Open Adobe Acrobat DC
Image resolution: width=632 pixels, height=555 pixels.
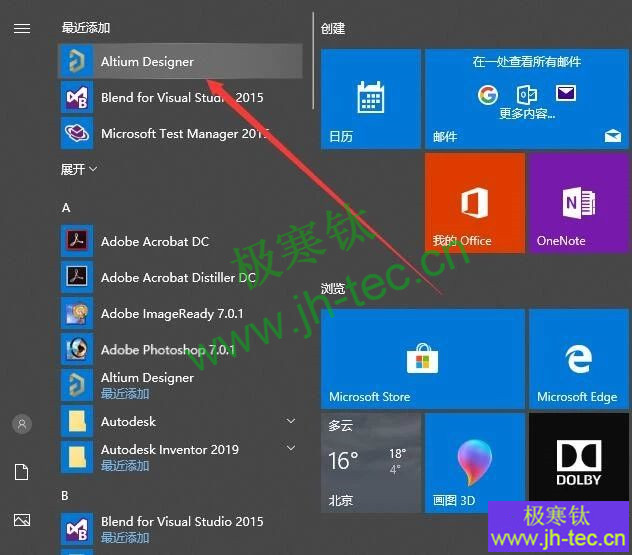(180, 241)
